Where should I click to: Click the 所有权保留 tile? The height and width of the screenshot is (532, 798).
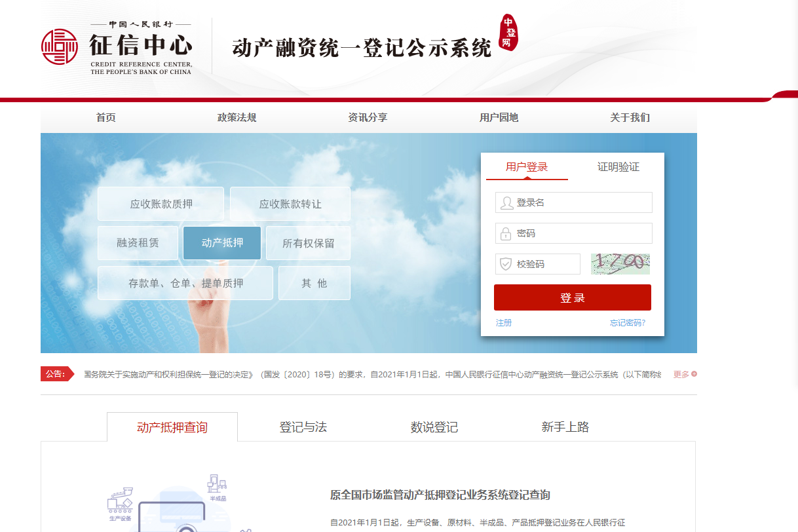coord(308,243)
